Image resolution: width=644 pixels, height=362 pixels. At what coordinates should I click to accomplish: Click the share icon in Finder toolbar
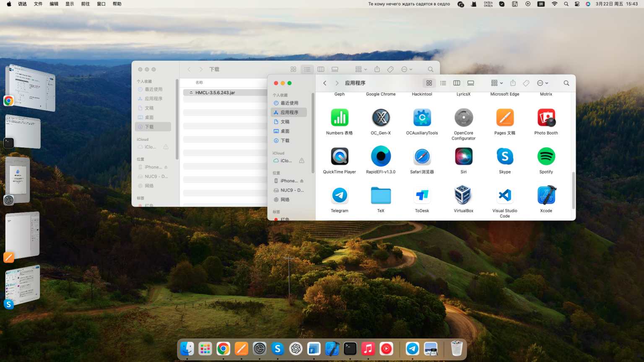(513, 83)
